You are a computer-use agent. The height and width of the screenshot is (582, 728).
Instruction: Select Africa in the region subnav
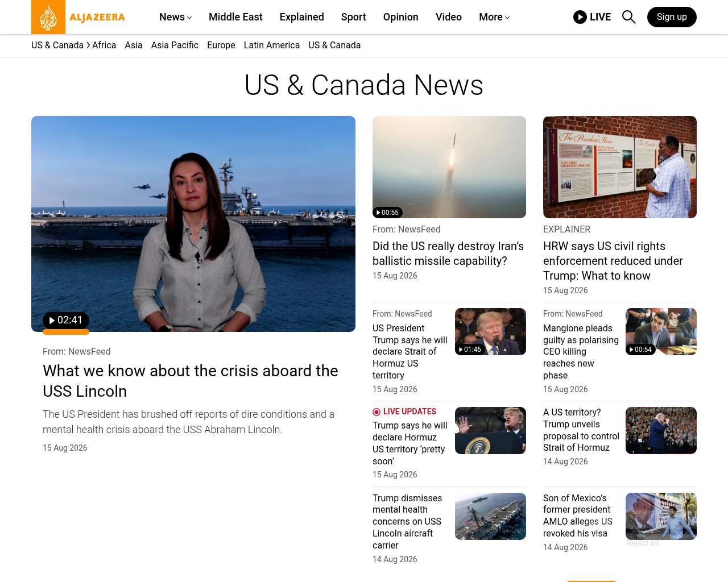(x=104, y=45)
